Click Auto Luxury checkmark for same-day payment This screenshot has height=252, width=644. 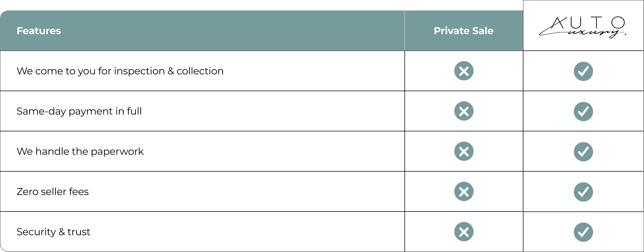click(x=583, y=112)
